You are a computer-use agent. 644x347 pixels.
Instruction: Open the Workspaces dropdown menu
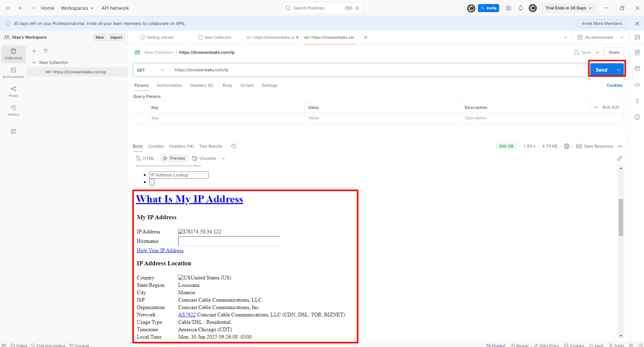click(77, 8)
